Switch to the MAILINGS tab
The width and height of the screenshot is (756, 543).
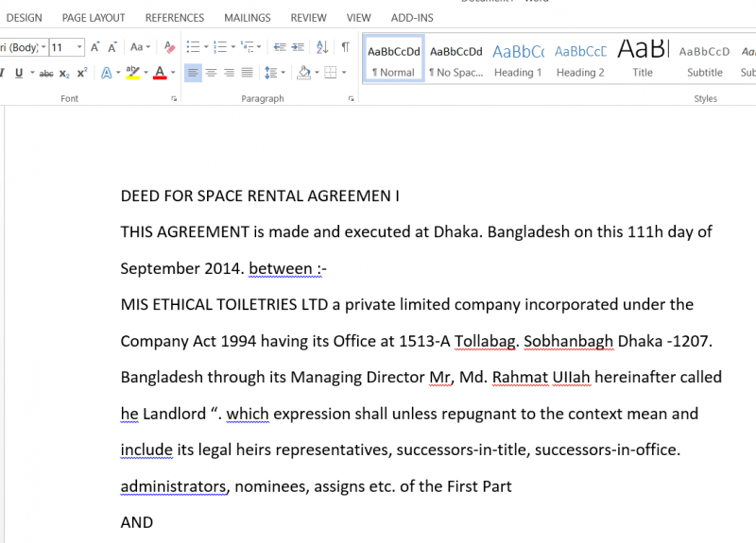click(248, 18)
